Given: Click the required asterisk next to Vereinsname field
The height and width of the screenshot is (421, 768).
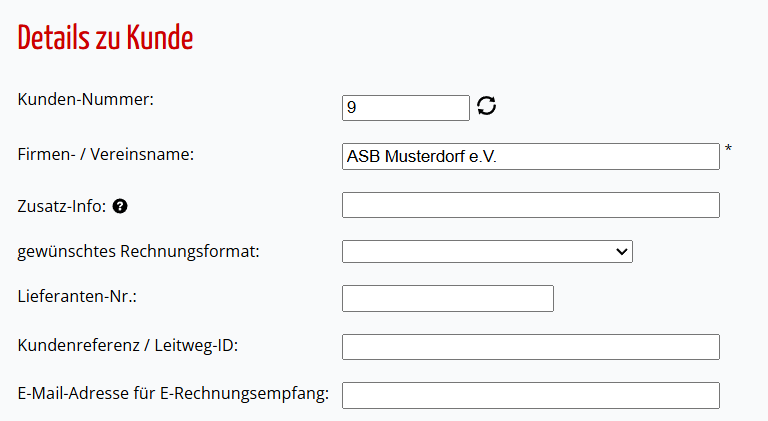Looking at the screenshot, I should [728, 148].
